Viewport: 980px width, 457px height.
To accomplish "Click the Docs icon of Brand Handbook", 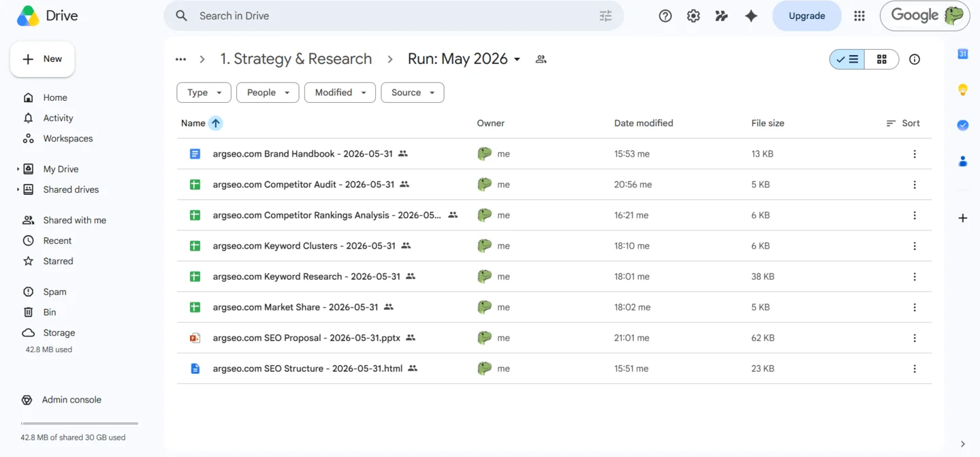I will (195, 154).
